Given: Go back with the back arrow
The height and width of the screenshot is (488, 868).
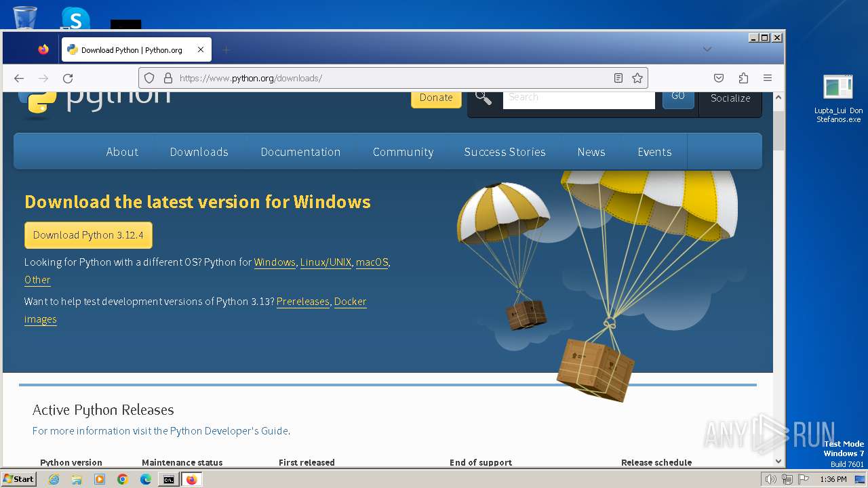Looking at the screenshot, I should coord(19,78).
